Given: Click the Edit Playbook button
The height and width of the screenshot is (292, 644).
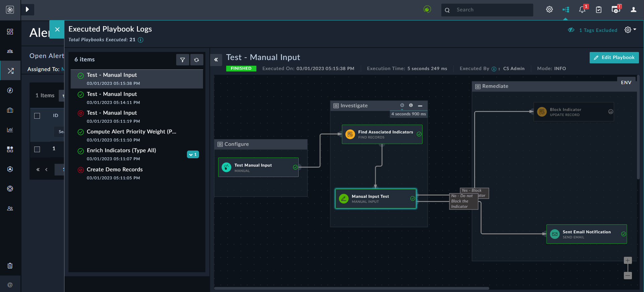Looking at the screenshot, I should point(614,58).
